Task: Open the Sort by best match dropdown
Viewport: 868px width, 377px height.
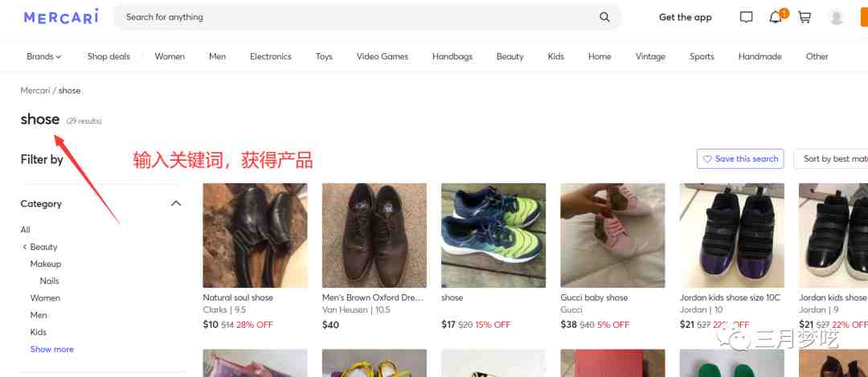Action: coord(831,159)
